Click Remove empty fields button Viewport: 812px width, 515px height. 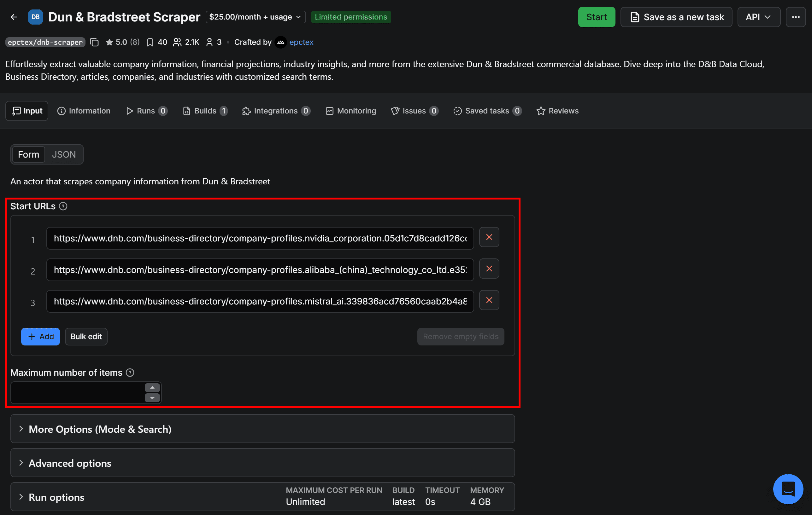pyautogui.click(x=461, y=337)
